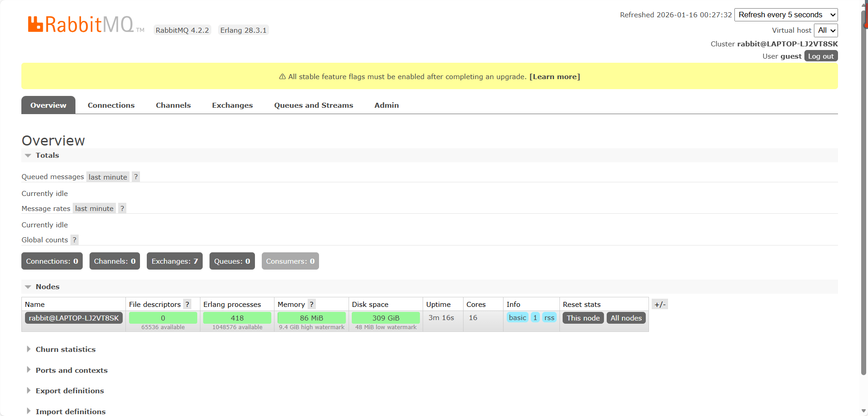
Task: Click the info tag labeled 1
Action: (x=535, y=317)
